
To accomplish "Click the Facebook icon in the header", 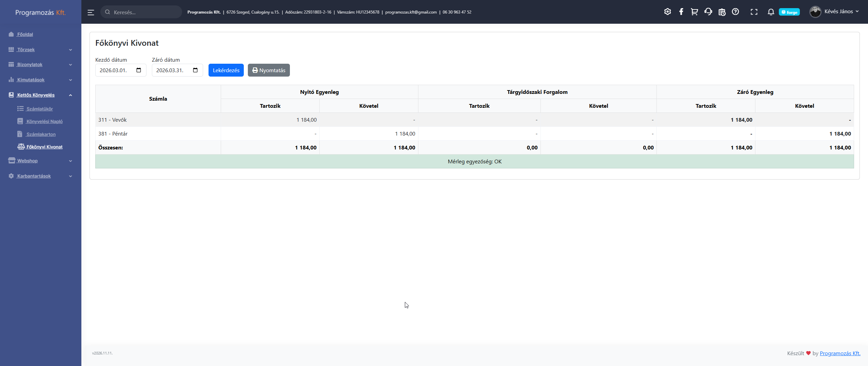I will click(x=681, y=12).
